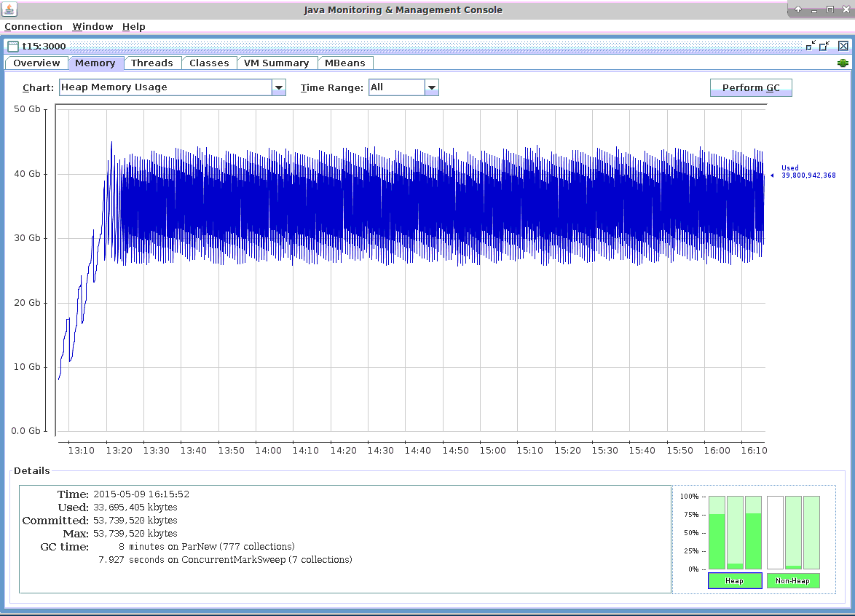Open the Window menu
The image size is (855, 616).
point(92,26)
